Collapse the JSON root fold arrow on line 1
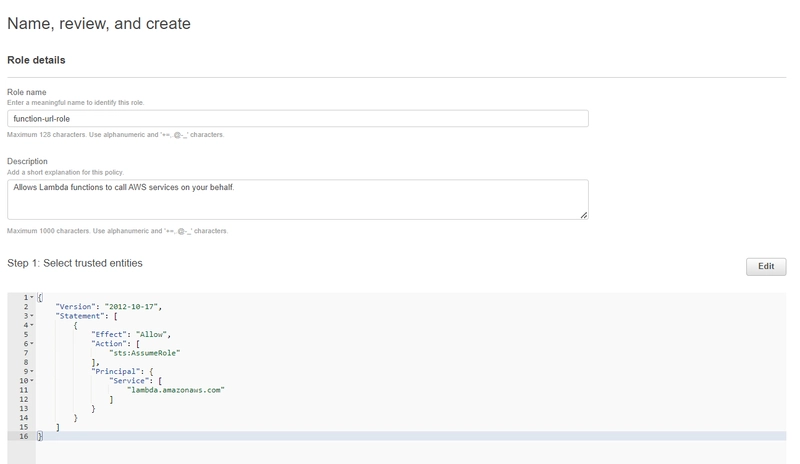Screen dimensions: 800x464 (x=32, y=297)
